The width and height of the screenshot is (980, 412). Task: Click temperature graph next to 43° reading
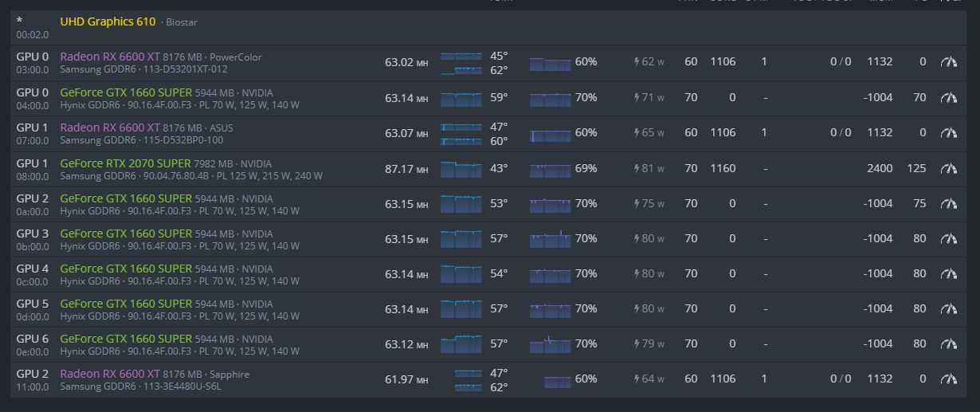click(x=461, y=169)
